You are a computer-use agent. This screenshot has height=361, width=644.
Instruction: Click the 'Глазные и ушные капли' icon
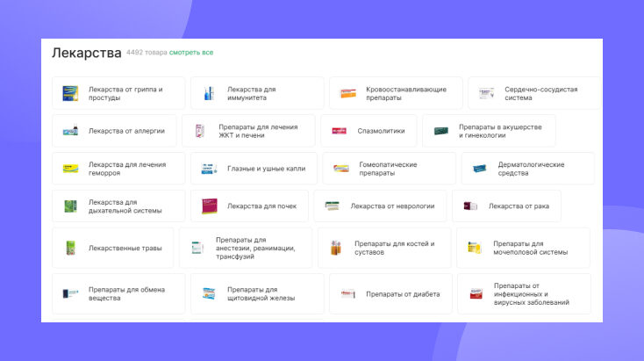click(209, 169)
